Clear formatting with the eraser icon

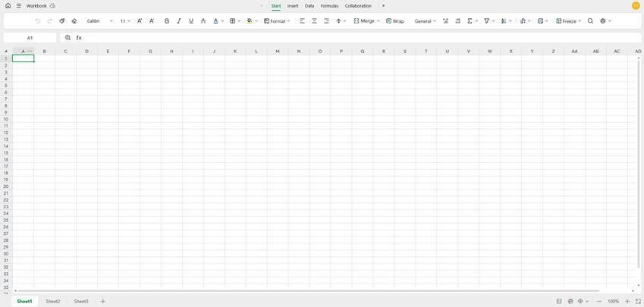coord(74,21)
